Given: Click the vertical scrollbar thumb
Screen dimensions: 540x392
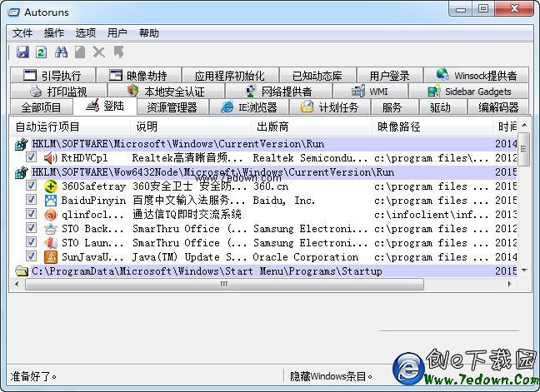Looking at the screenshot, I should [524, 148].
